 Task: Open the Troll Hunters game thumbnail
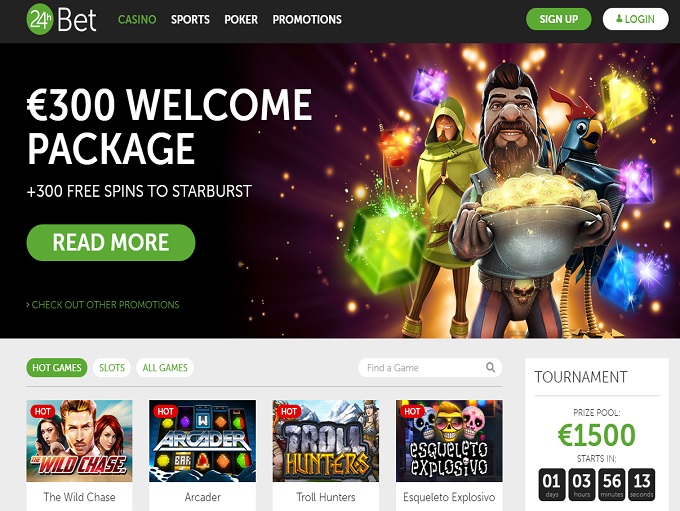[x=326, y=441]
